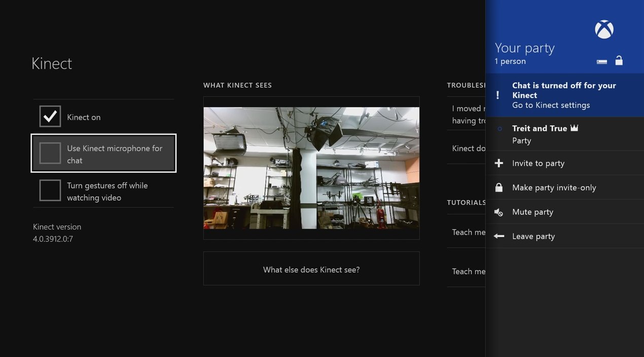This screenshot has width=644, height=357.
Task: Click the controller battery icon in party header
Action: coord(602,62)
